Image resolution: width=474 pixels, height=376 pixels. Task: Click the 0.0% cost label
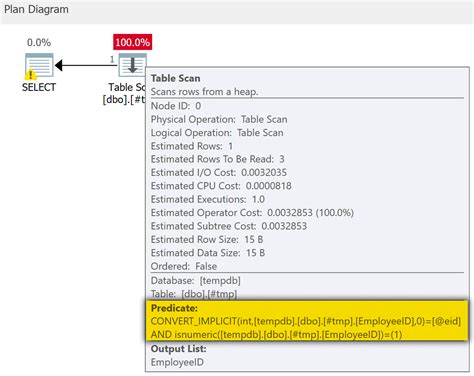pyautogui.click(x=39, y=42)
